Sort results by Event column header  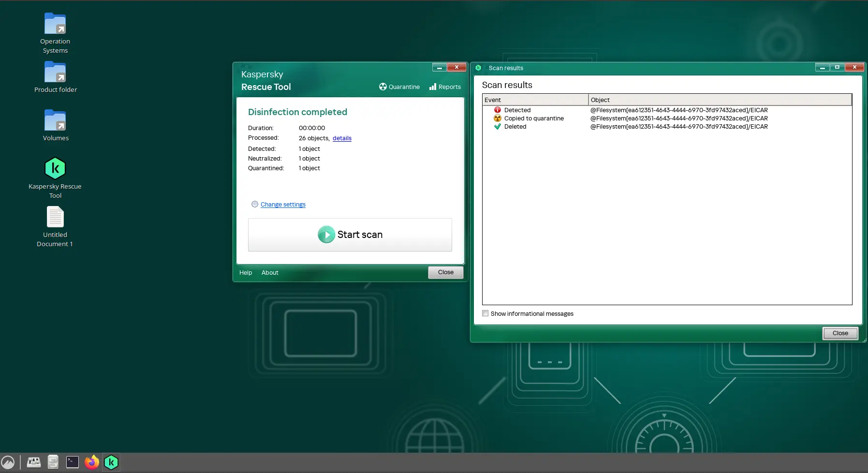coord(535,100)
